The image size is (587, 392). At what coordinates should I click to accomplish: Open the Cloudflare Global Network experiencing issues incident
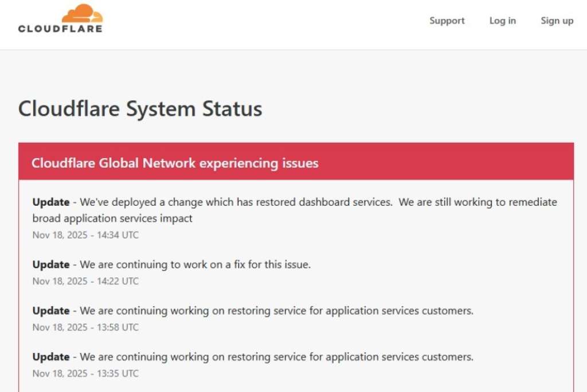pos(175,163)
